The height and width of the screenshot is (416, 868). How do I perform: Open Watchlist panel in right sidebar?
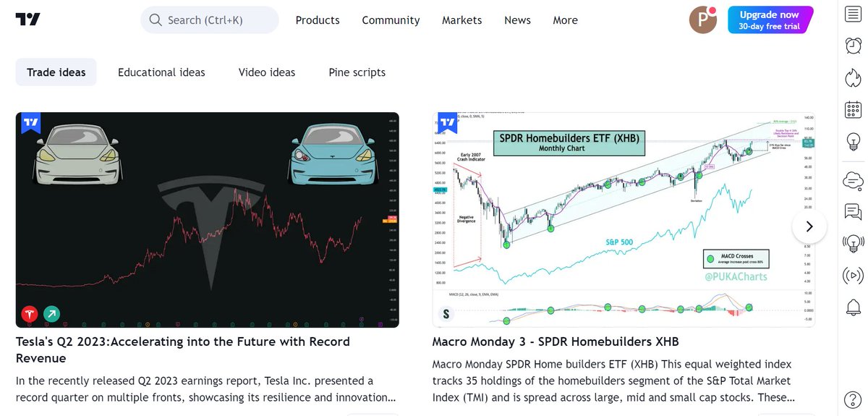point(853,14)
